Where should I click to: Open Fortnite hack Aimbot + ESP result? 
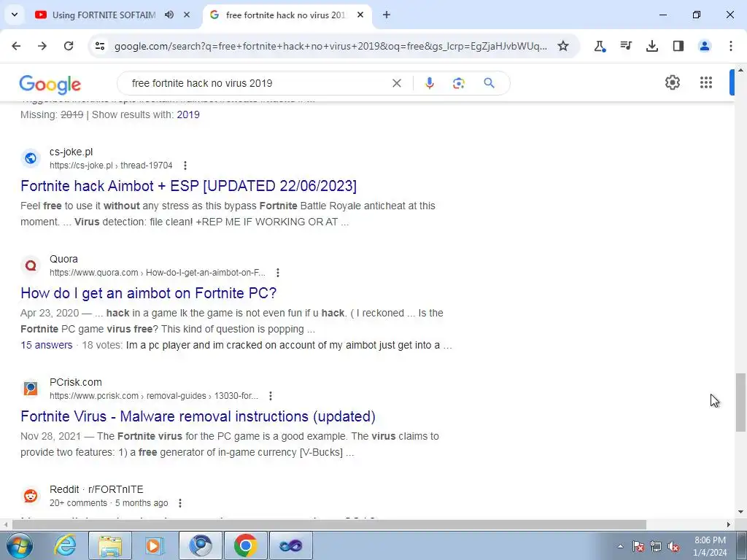[x=189, y=186]
